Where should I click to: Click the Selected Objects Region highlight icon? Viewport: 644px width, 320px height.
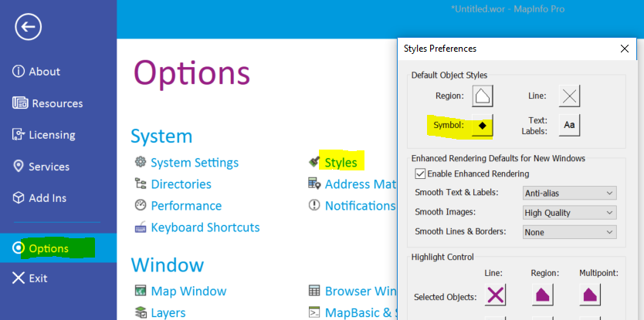[544, 295]
